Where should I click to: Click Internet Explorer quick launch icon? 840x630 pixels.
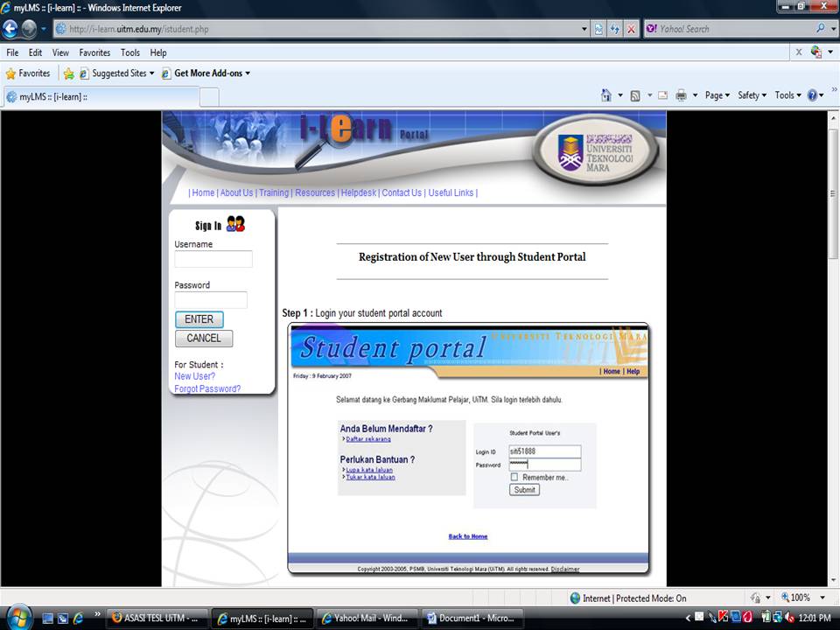(78, 619)
